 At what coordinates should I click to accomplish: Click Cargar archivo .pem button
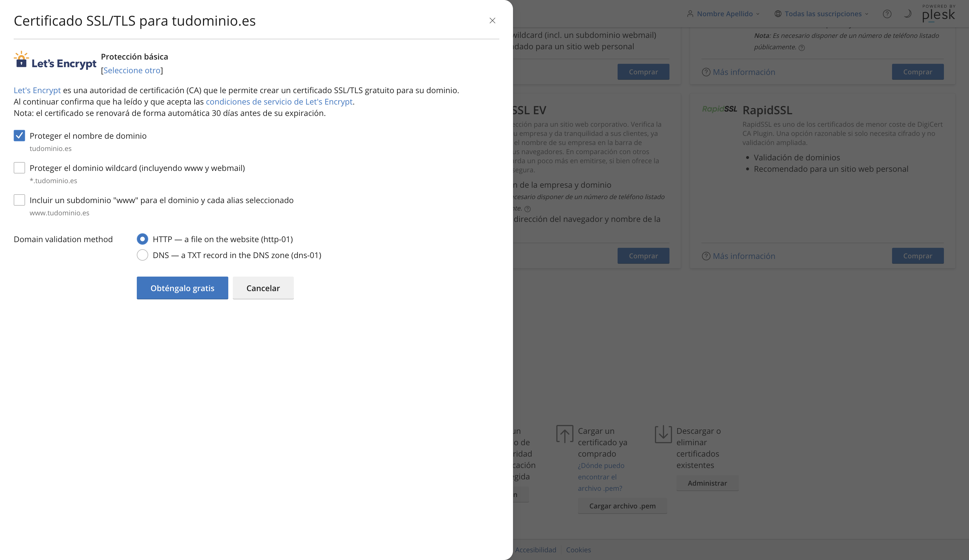(622, 506)
